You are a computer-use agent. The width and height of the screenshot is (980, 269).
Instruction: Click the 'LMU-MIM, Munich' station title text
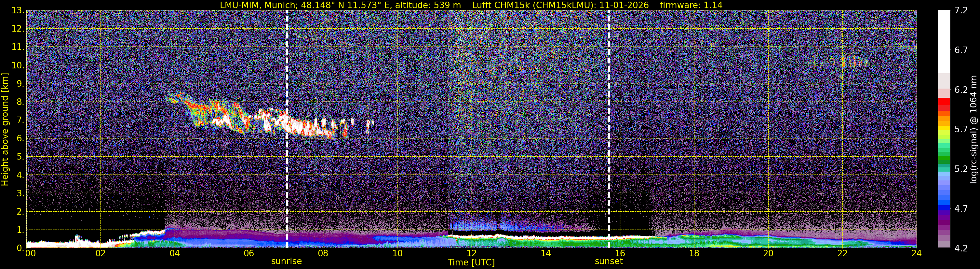tap(258, 5)
